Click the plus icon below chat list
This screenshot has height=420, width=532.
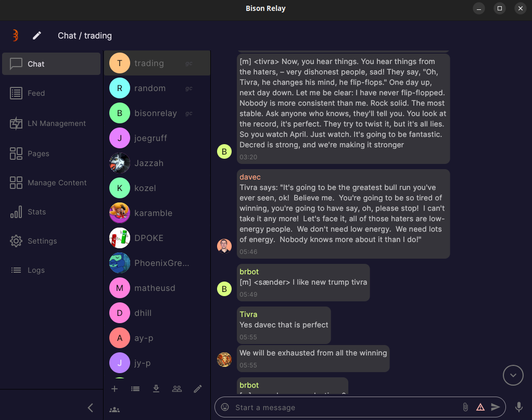[x=115, y=389]
